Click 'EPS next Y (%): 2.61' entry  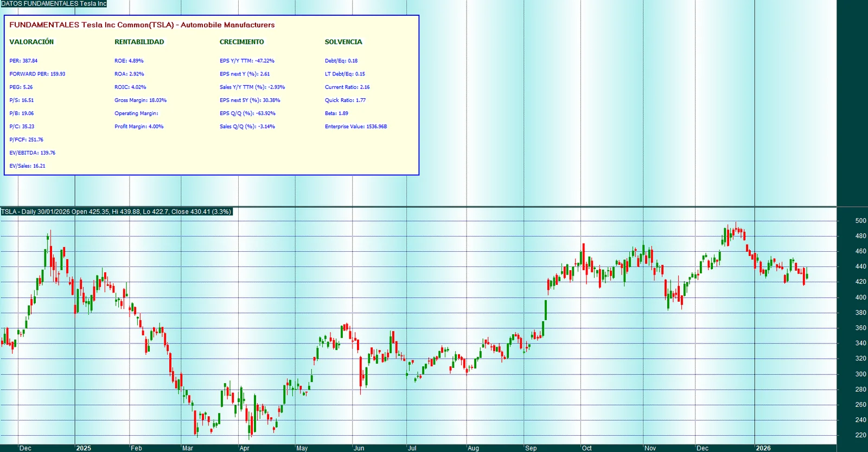point(245,74)
